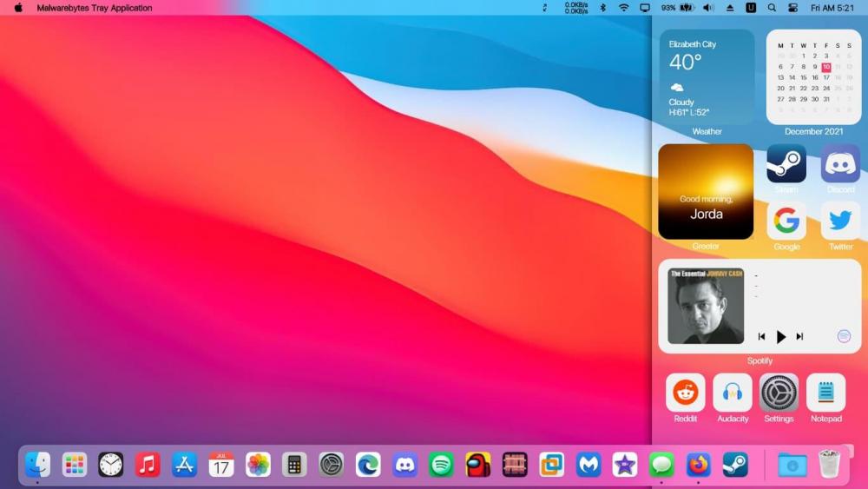Select highlighted date 10 in calendar widget
The height and width of the screenshot is (489, 868).
point(825,67)
